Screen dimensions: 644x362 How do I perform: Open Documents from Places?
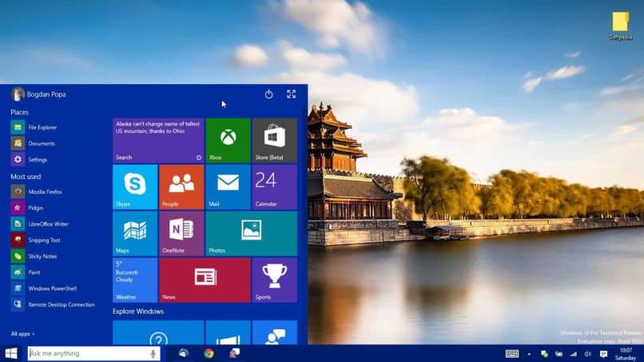(34, 143)
